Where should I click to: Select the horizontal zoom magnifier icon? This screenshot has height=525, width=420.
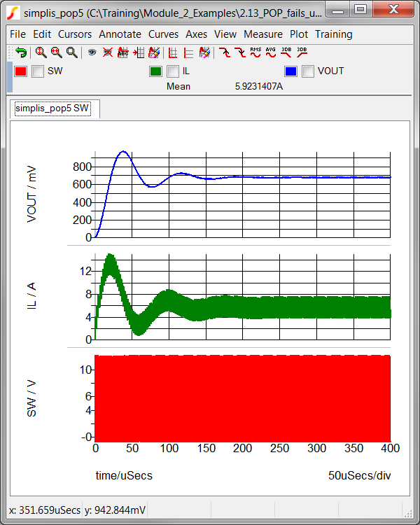[56, 52]
